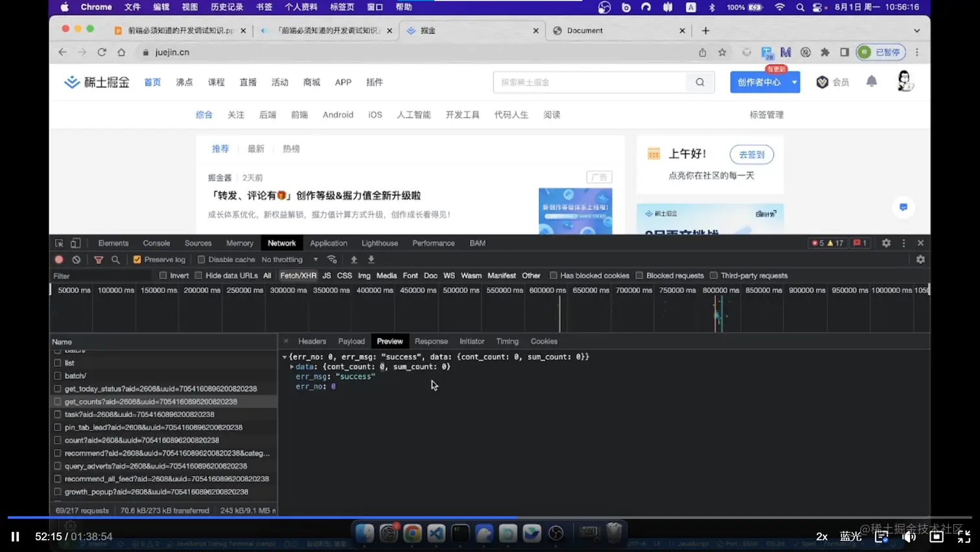Check the Third-party requests checkbox
The image size is (980, 552).
point(714,276)
